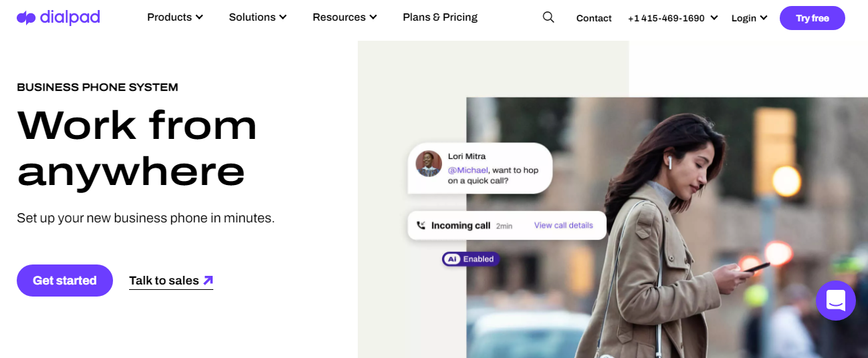
Task: Click View call details link
Action: [x=563, y=226]
